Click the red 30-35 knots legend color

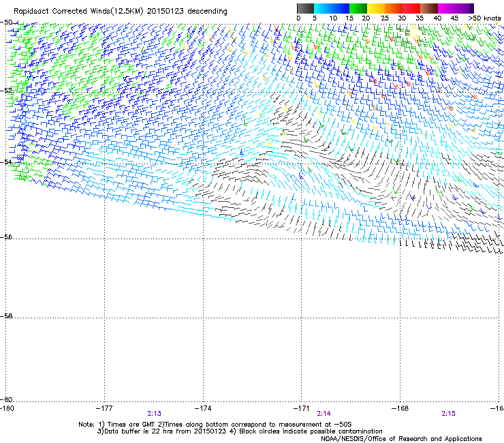pos(411,8)
